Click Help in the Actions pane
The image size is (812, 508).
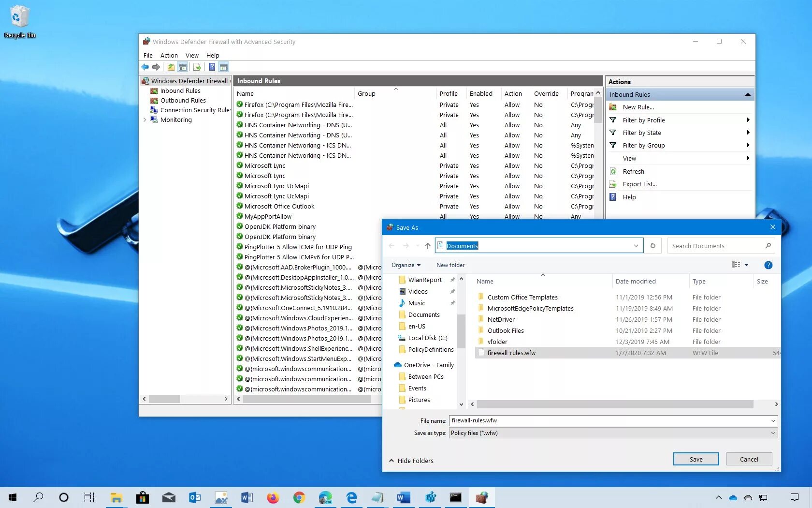pyautogui.click(x=629, y=197)
